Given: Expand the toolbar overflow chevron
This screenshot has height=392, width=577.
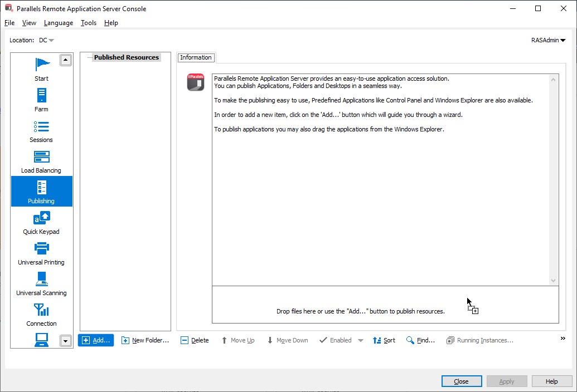Looking at the screenshot, I should click(x=563, y=339).
